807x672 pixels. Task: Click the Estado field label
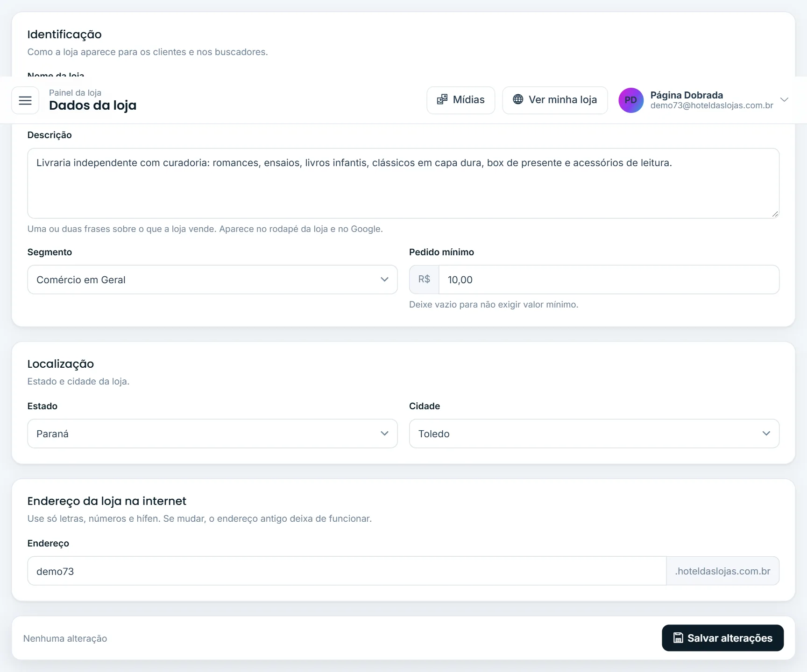coord(42,406)
